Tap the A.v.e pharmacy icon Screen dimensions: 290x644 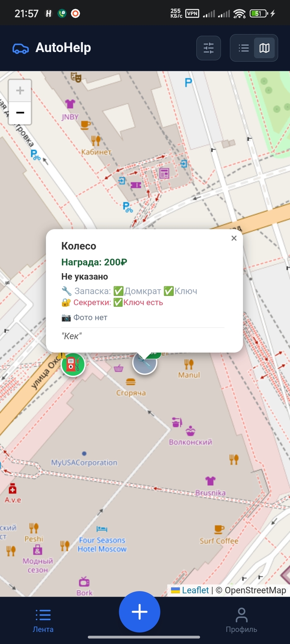pyautogui.click(x=12, y=489)
